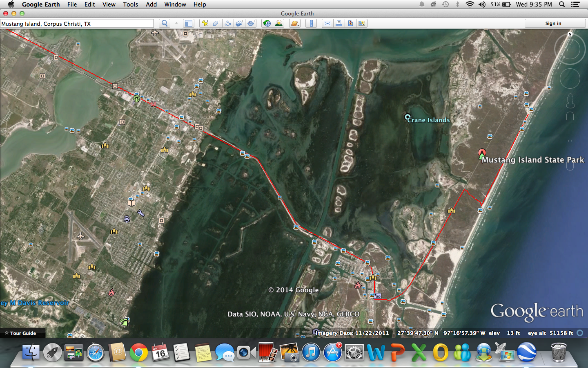
Task: Click the 'ey M Davis Reservoir' map label
Action: pos(35,303)
